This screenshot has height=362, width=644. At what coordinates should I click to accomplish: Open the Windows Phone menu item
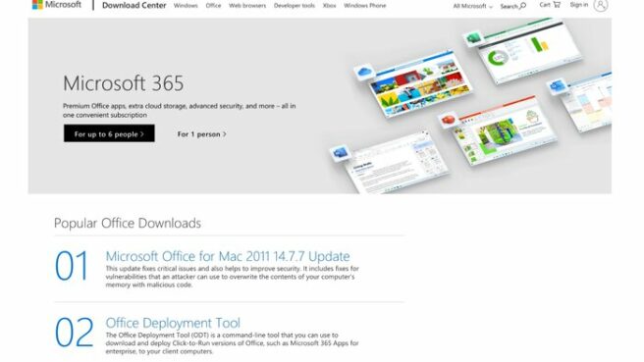click(365, 6)
